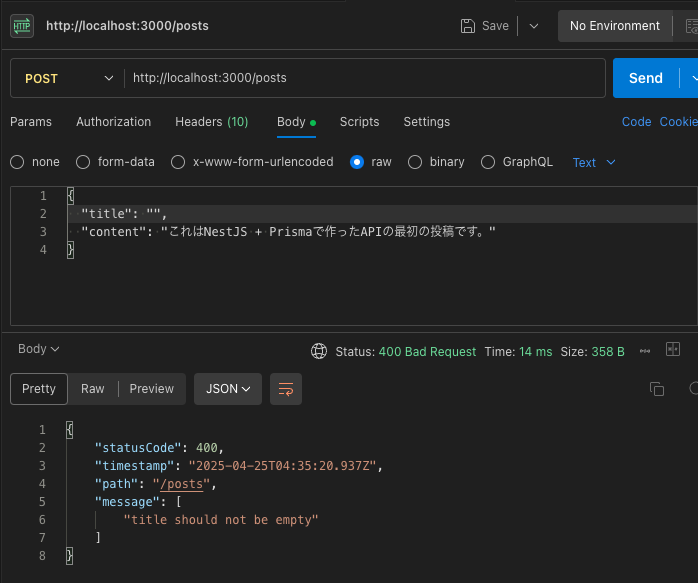Click the /posts path link in response
Image resolution: width=698 pixels, height=583 pixels.
[x=184, y=484]
